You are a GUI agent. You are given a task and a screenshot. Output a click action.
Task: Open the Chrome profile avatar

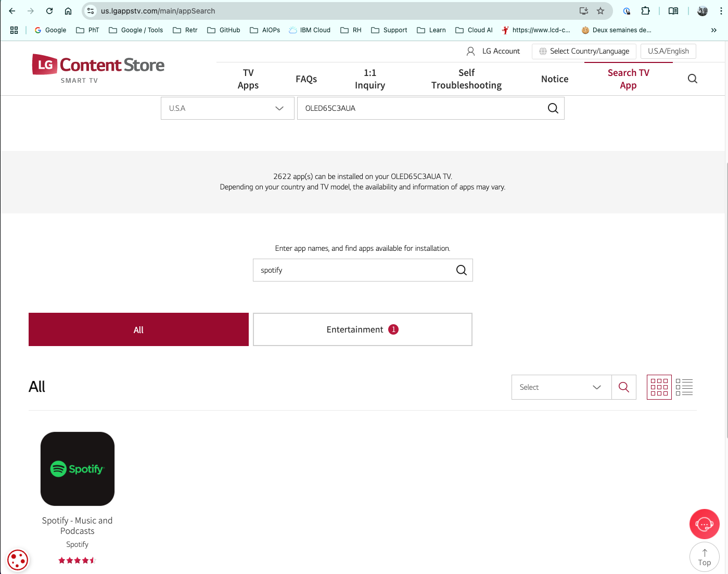click(x=703, y=11)
